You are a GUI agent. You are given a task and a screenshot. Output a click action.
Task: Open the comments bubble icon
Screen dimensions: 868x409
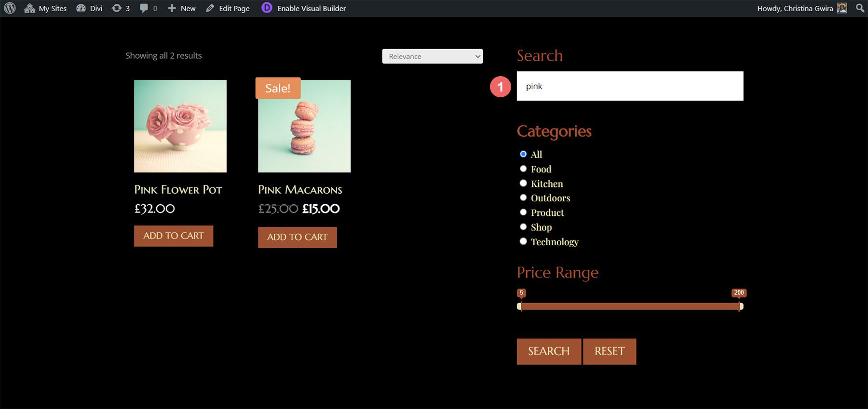click(144, 8)
